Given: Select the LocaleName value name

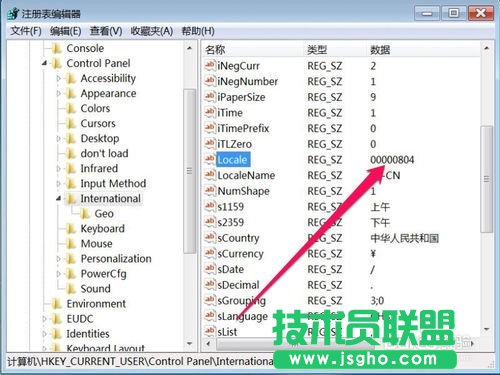Looking at the screenshot, I should point(246,175).
